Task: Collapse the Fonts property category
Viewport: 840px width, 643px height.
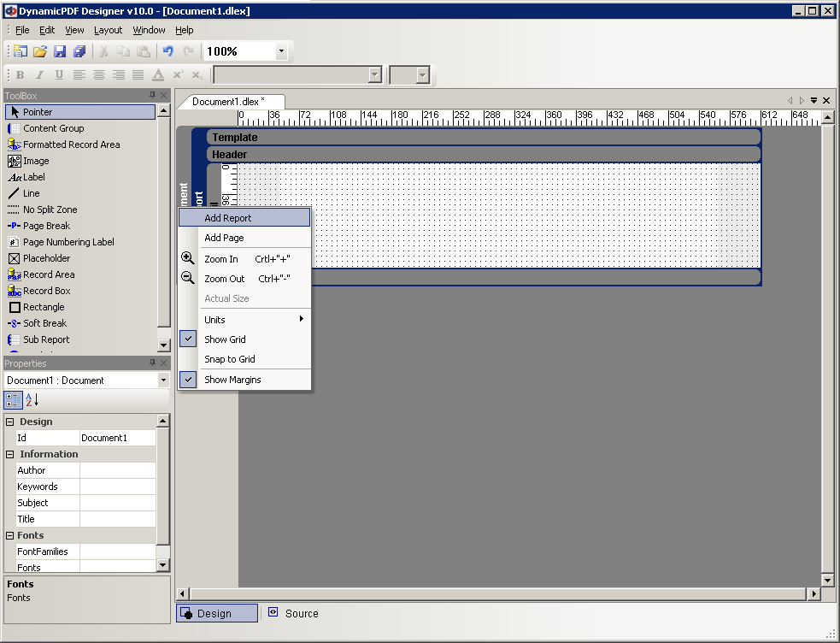Action: point(9,535)
